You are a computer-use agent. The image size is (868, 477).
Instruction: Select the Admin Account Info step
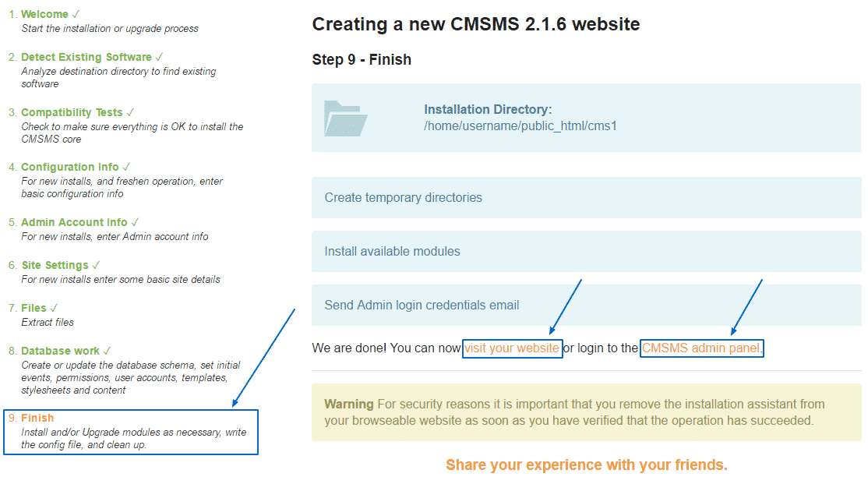74,222
